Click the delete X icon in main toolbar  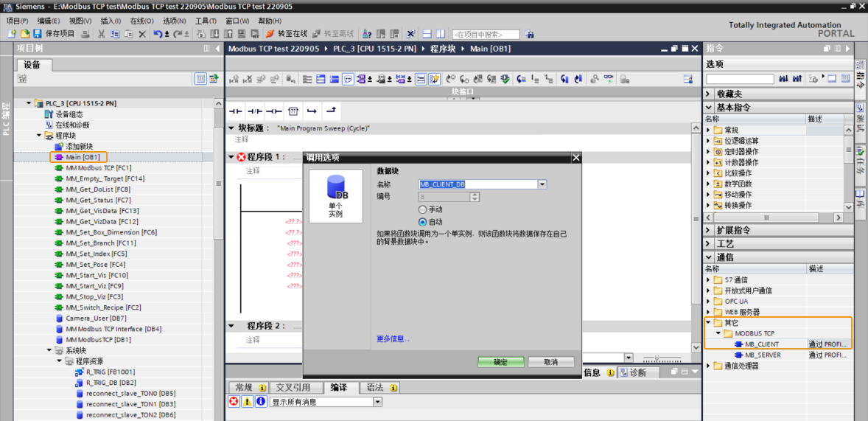(142, 34)
